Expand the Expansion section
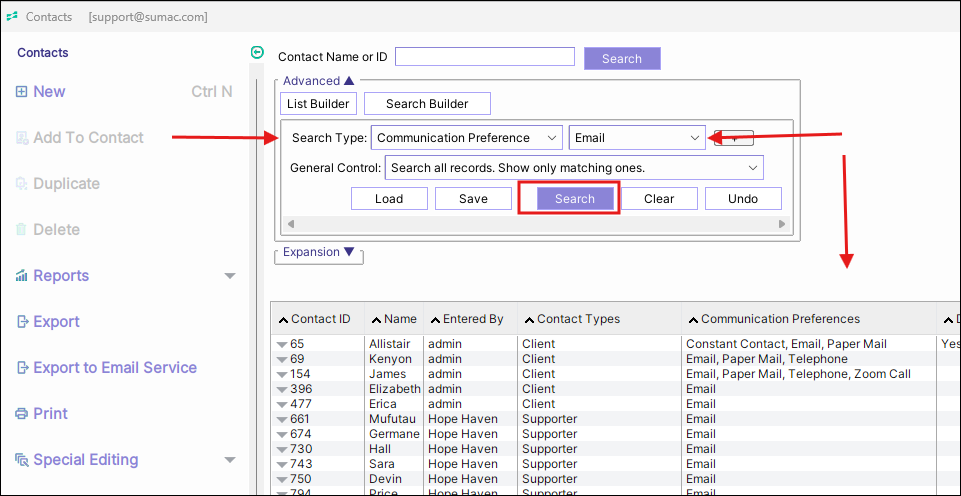 (x=349, y=252)
